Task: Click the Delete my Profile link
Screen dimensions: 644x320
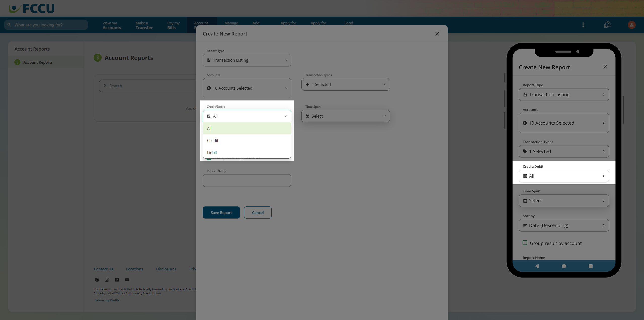Action: tap(107, 300)
